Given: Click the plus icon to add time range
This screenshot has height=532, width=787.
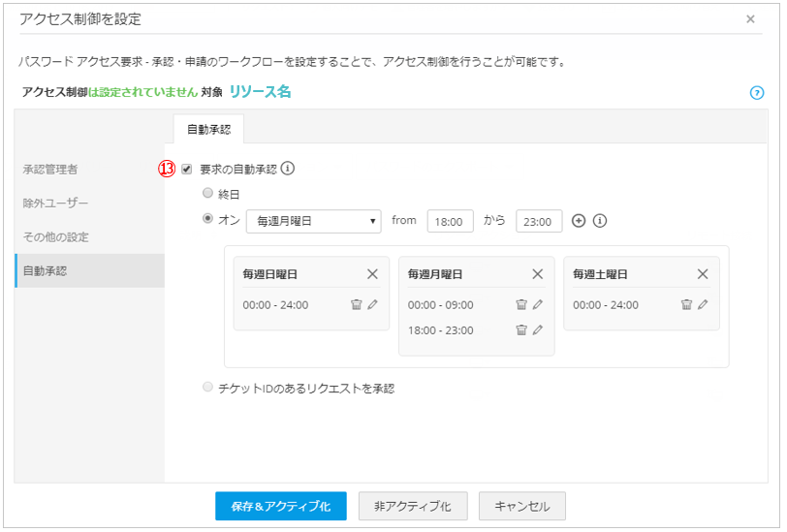Looking at the screenshot, I should 579,221.
